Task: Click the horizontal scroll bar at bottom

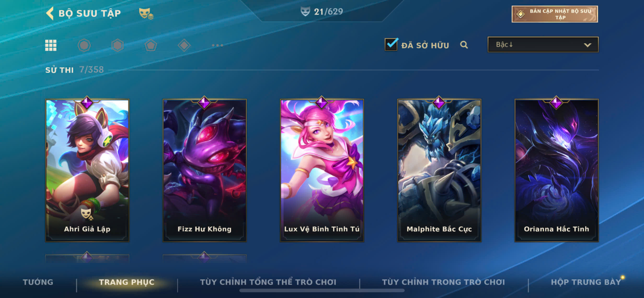Action: click(x=322, y=291)
